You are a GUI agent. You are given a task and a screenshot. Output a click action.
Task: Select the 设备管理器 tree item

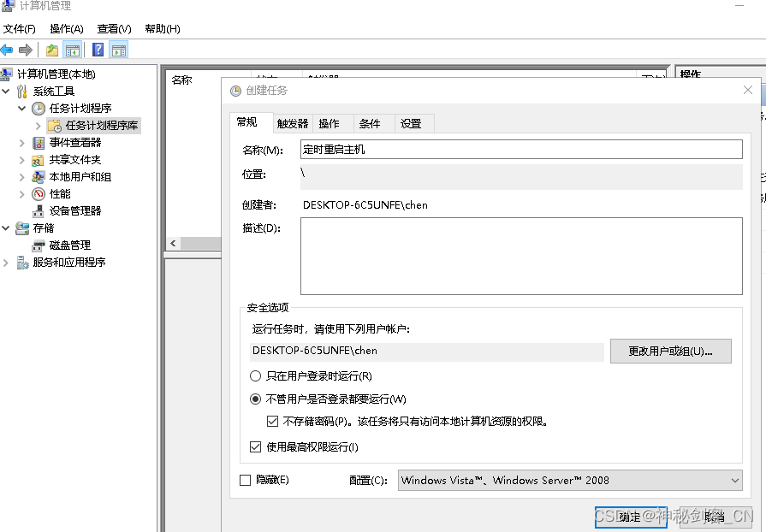point(75,211)
